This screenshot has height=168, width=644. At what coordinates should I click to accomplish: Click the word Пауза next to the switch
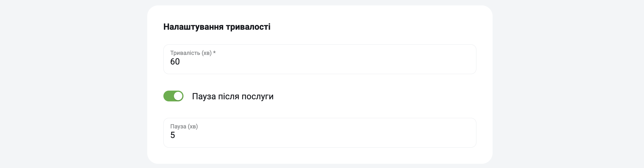(204, 96)
